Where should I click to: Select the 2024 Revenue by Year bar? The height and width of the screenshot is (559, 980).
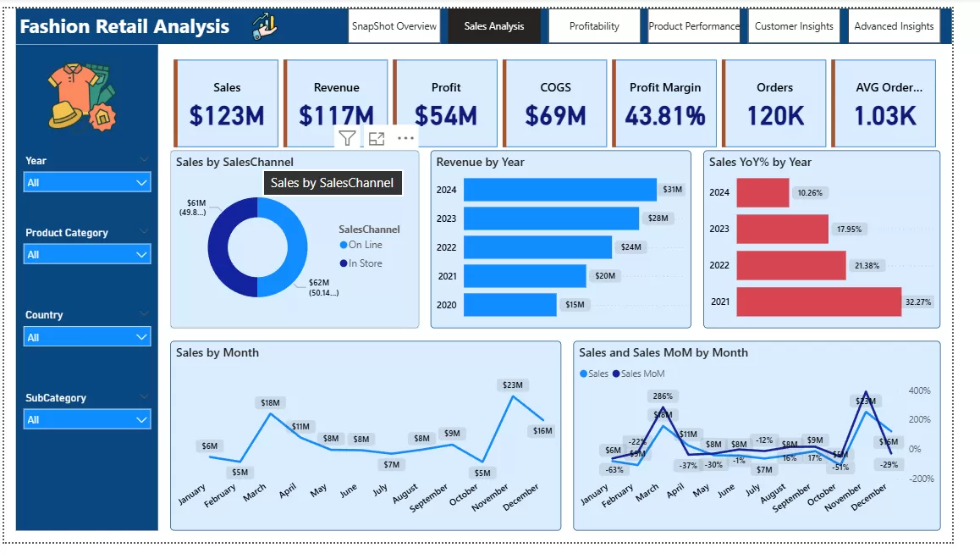coord(559,190)
